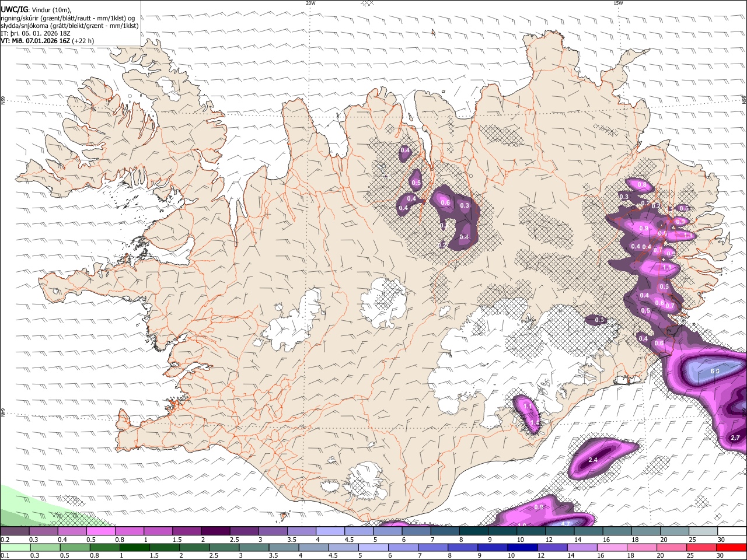The width and height of the screenshot is (747, 560).
Task: Select the upper legend swatch labeled 4
Action: coord(330,531)
